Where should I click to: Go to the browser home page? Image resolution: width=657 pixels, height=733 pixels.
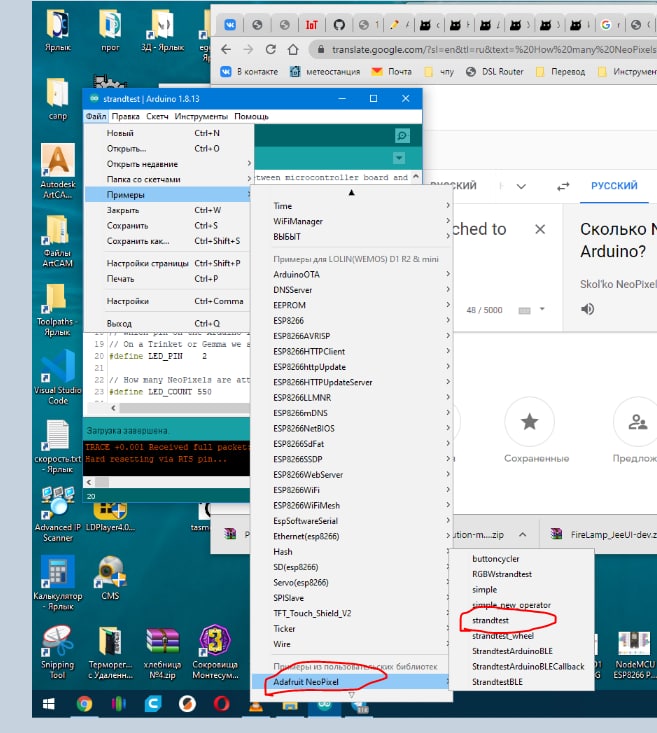point(293,49)
